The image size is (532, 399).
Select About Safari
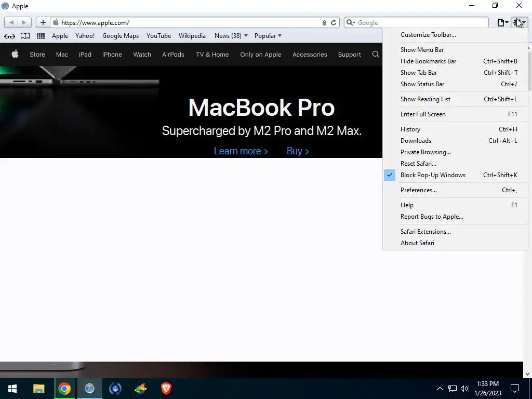point(455,243)
